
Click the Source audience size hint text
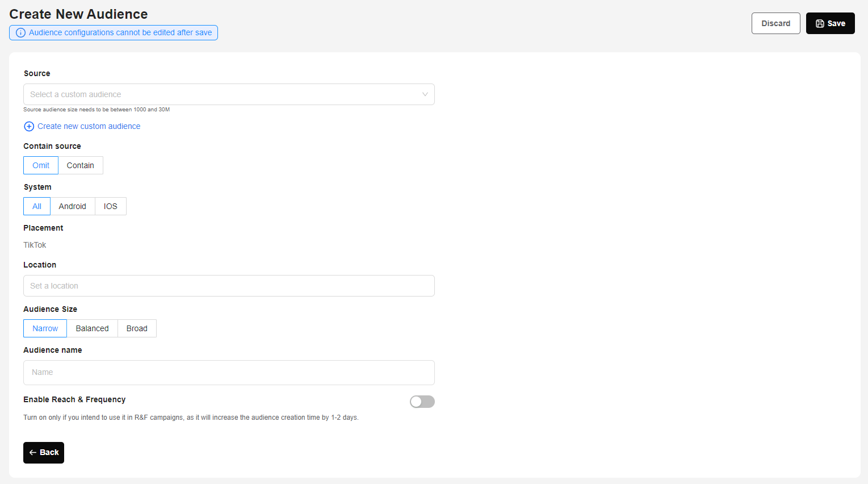point(97,110)
